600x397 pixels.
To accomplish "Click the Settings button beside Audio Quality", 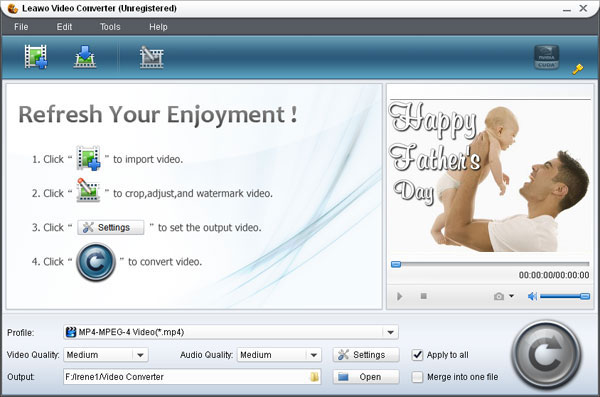I will (366, 355).
